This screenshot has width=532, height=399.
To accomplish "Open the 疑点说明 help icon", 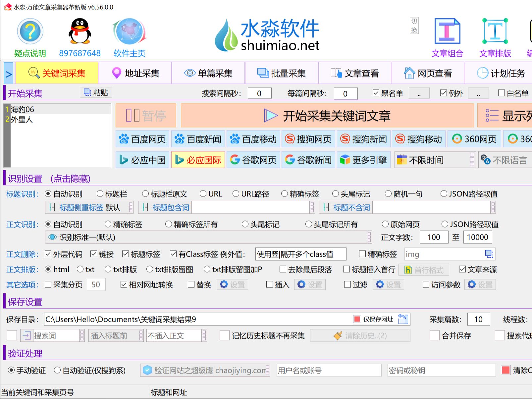I will pos(30,31).
